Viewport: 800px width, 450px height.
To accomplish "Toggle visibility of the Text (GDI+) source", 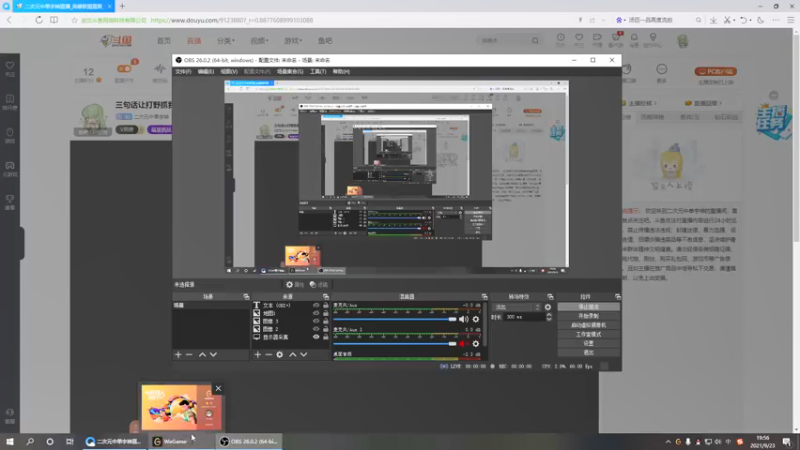I will tap(316, 305).
